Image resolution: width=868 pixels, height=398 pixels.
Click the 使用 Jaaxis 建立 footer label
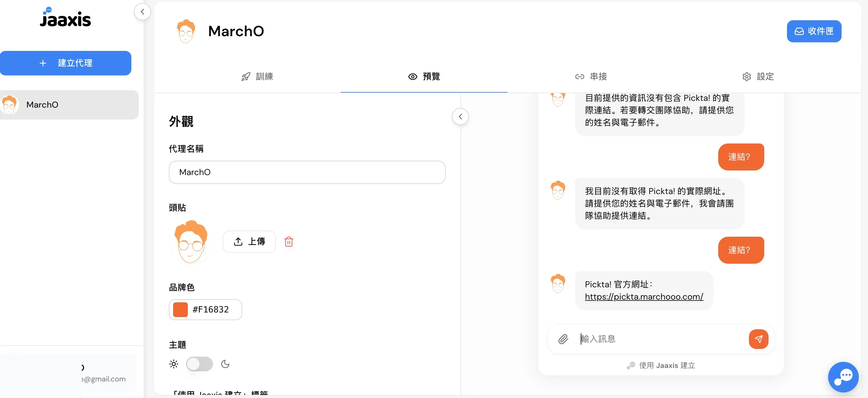[x=661, y=365]
